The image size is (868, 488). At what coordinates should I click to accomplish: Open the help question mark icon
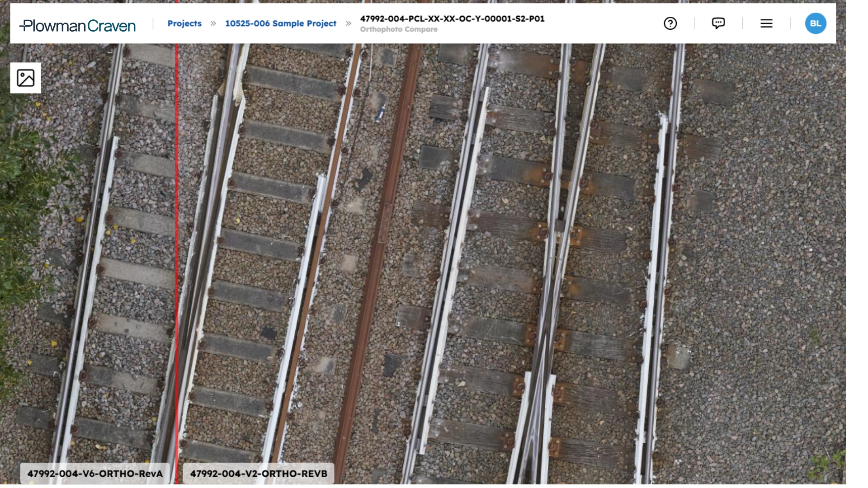(670, 23)
